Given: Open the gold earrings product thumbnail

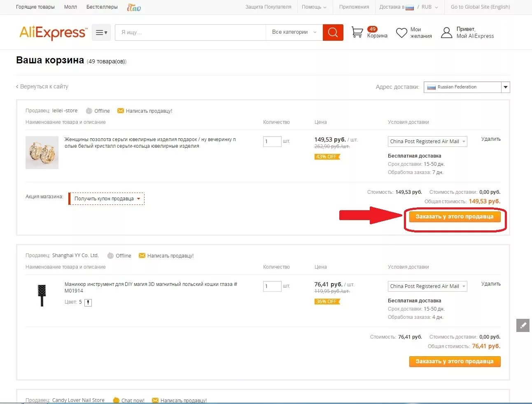Looking at the screenshot, I should (42, 153).
